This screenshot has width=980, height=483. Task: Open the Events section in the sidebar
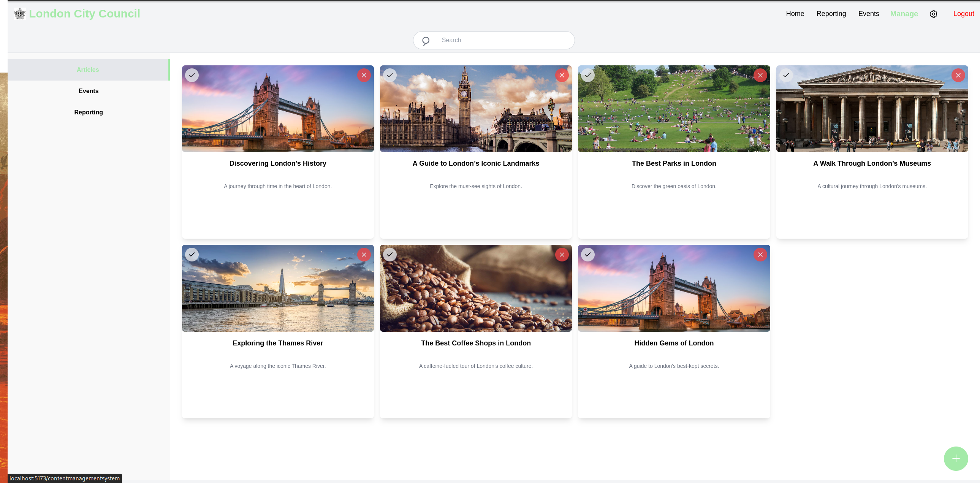88,91
